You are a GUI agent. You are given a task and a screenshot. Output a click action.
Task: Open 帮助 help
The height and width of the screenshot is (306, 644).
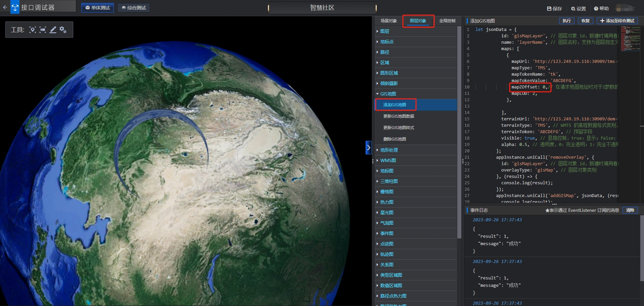click(x=601, y=8)
